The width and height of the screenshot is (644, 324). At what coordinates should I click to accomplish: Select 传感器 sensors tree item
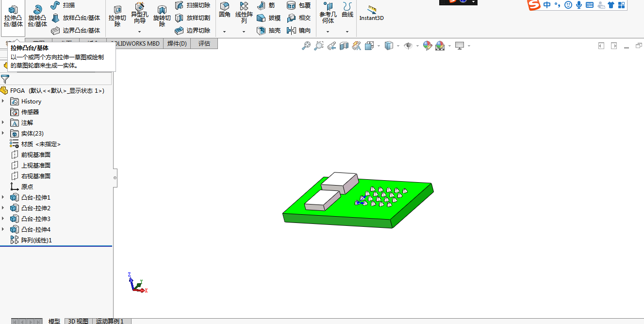pos(25,112)
